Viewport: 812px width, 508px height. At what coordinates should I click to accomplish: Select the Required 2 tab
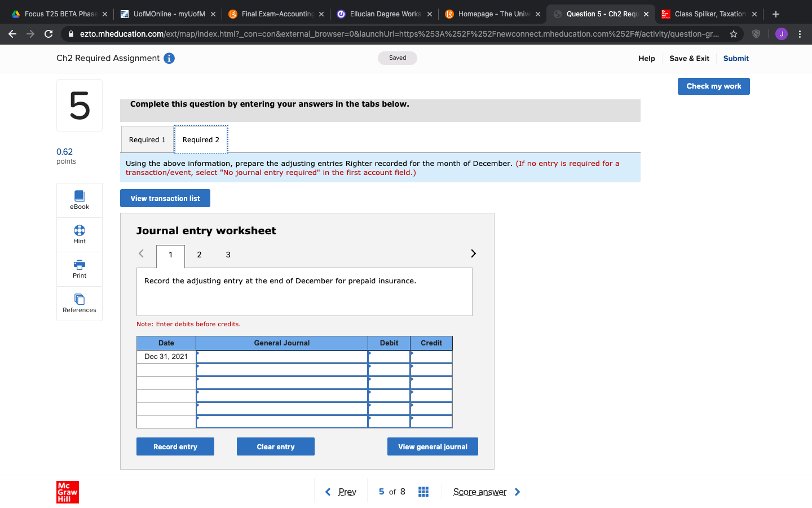coord(201,139)
